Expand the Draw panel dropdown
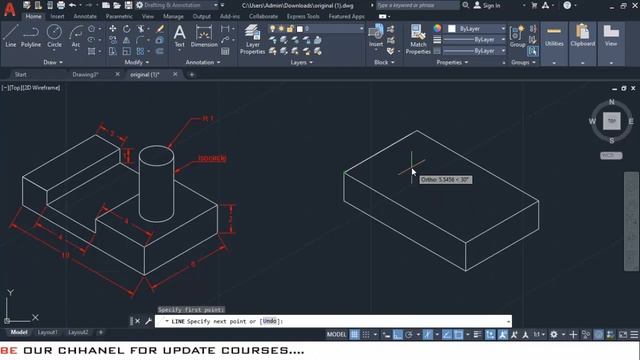 click(53, 62)
